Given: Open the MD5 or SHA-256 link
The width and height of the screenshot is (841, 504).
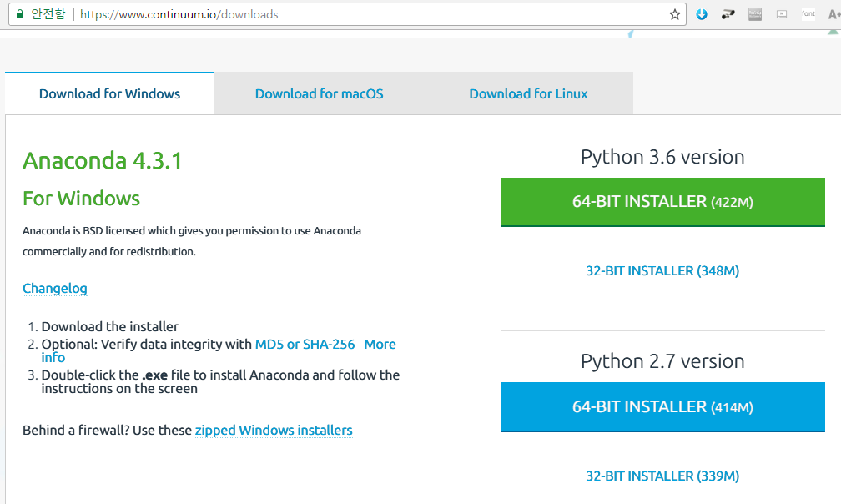Looking at the screenshot, I should coord(305,345).
